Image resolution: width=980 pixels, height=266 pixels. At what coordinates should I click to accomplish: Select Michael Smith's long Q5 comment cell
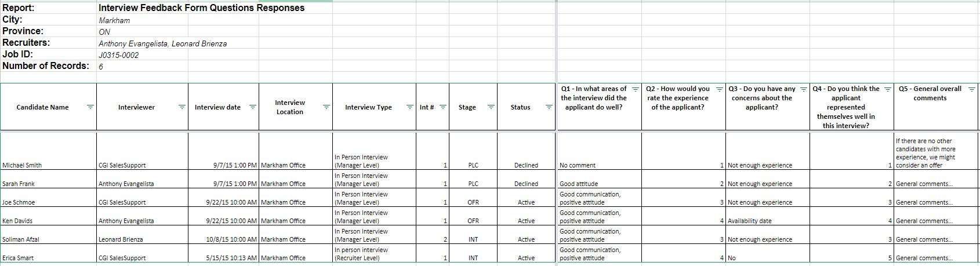[937, 151]
